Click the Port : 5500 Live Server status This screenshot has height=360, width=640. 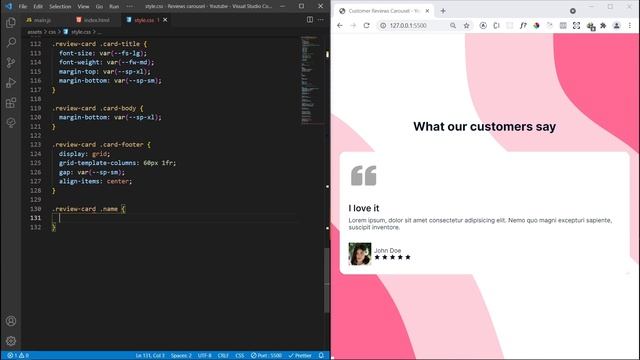point(266,356)
